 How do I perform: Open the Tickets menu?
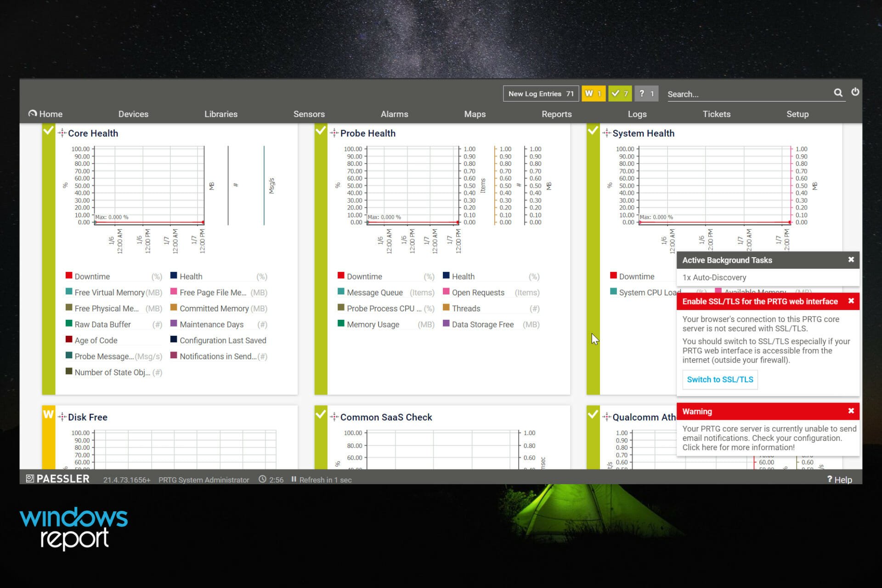716,114
